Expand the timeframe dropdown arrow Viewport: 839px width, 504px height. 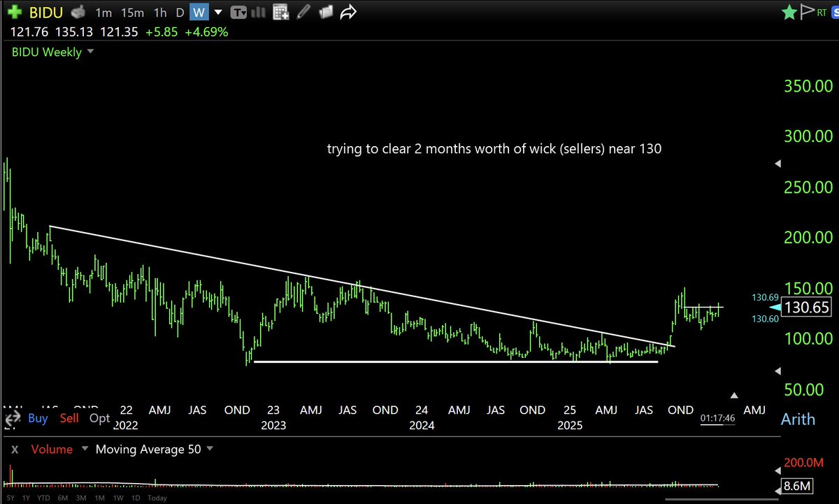pyautogui.click(x=219, y=13)
